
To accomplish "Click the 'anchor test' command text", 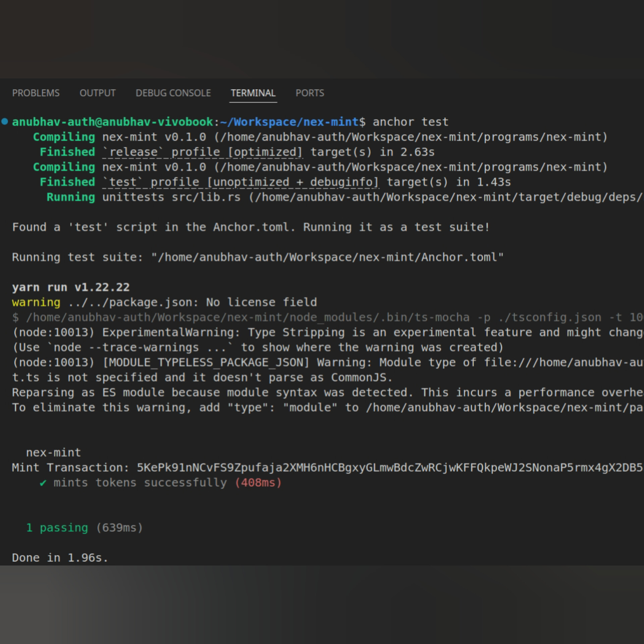I will click(x=410, y=122).
